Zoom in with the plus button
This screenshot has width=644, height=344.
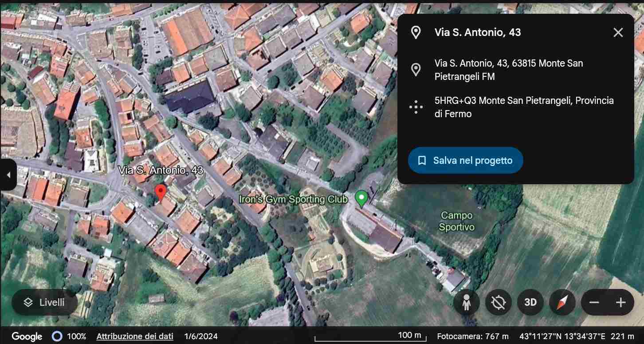(620, 303)
